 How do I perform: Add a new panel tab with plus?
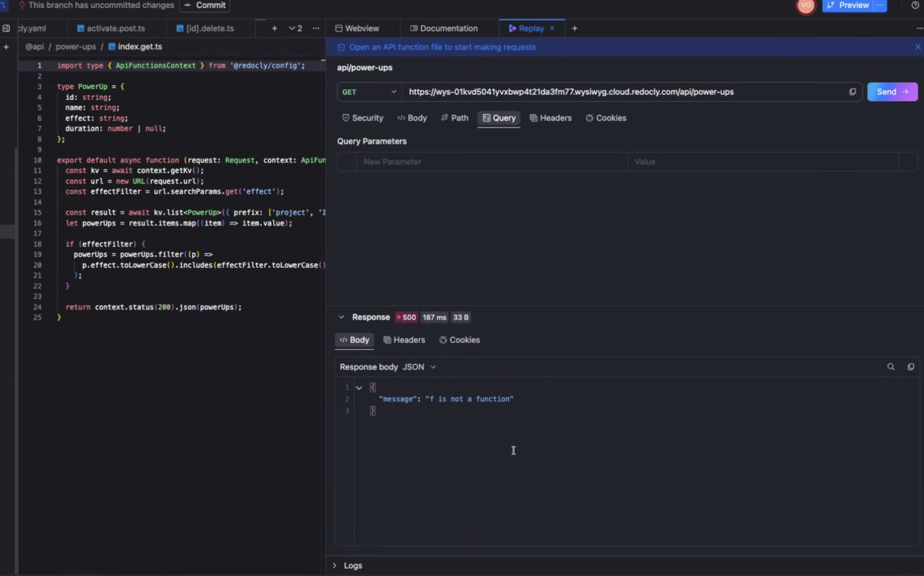(x=575, y=28)
